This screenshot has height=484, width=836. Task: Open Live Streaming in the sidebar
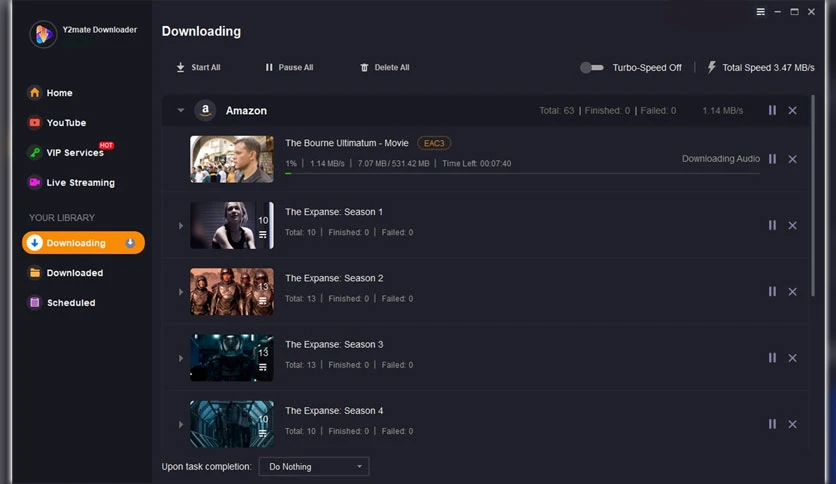click(71, 182)
